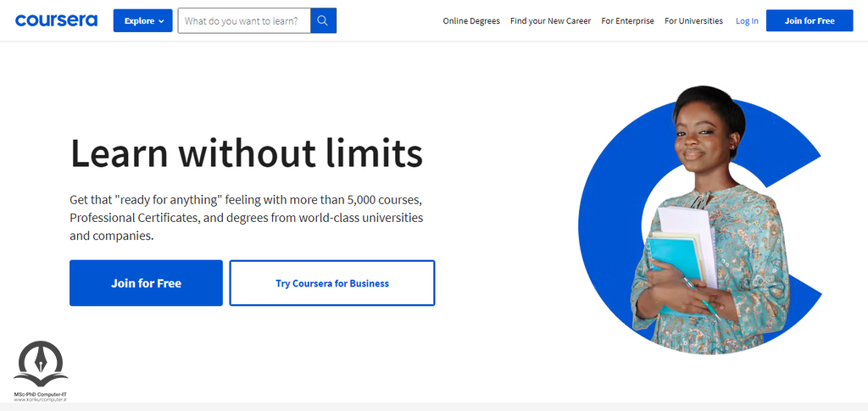Go to For Universities
Viewport: 868px width, 411px height.
693,20
